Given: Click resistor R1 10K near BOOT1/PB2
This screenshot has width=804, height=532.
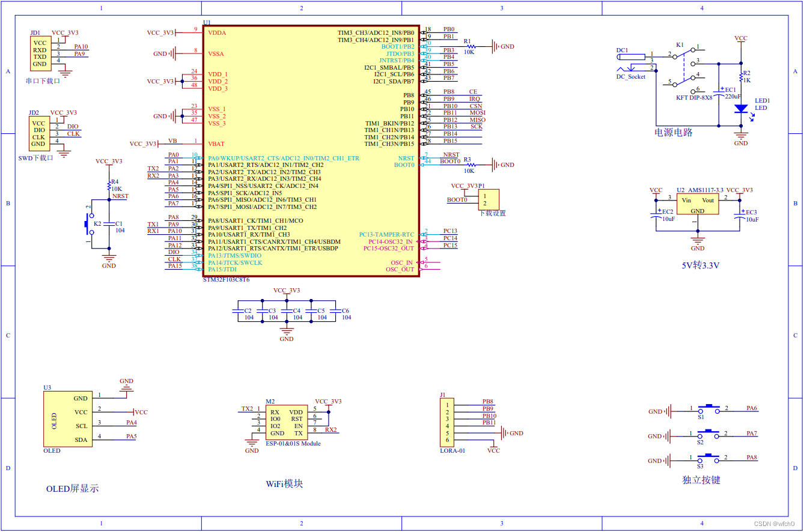Looking at the screenshot, I should (471, 46).
